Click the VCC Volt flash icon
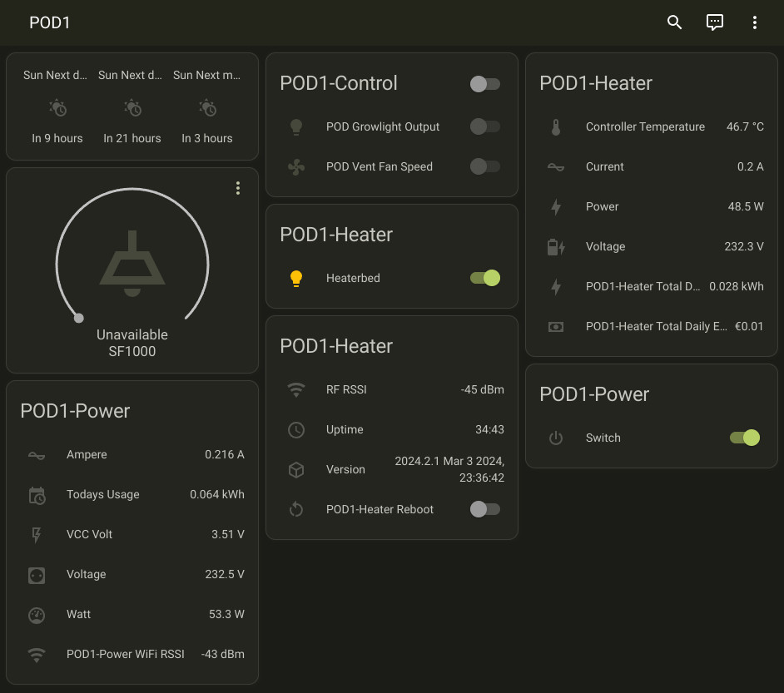 click(x=37, y=535)
